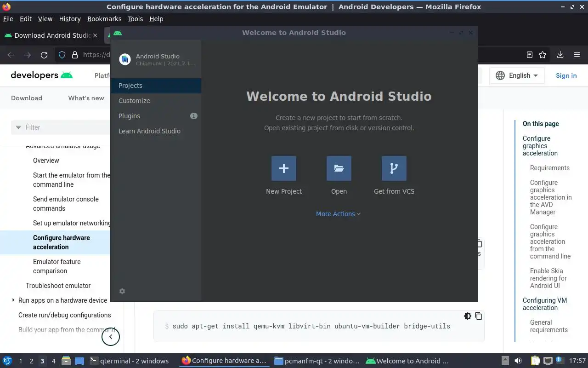This screenshot has width=588, height=368.
Task: Switch to qterminal windows in taskbar
Action: coord(130,361)
